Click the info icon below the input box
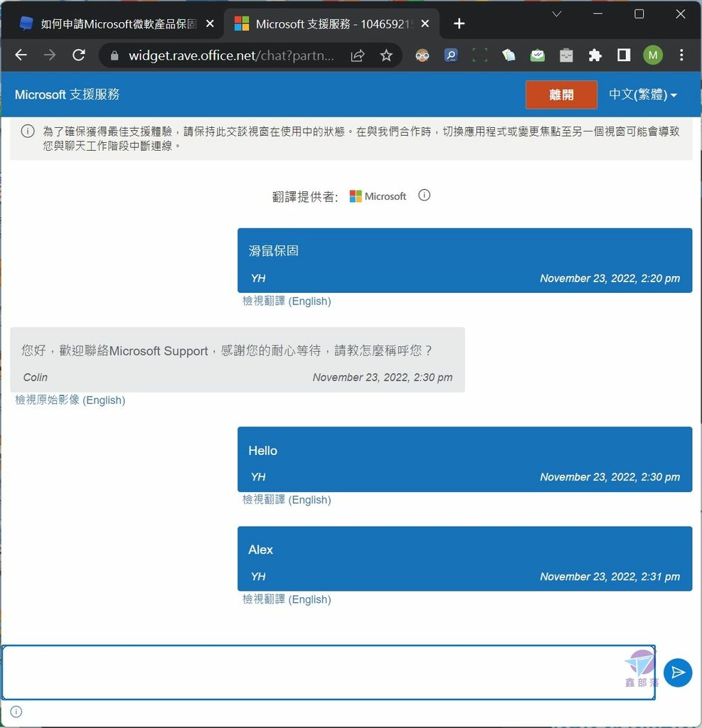This screenshot has height=728, width=702. (16, 712)
